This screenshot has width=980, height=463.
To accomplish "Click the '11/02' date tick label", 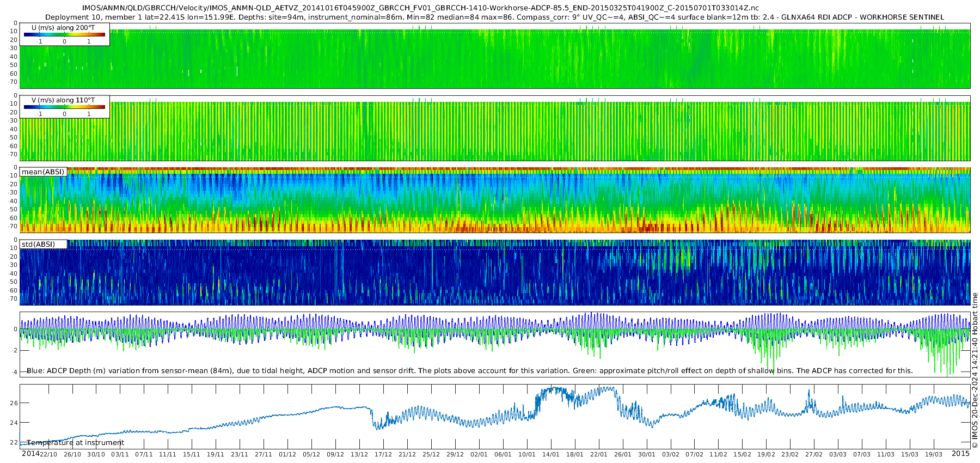I will coord(719,454).
